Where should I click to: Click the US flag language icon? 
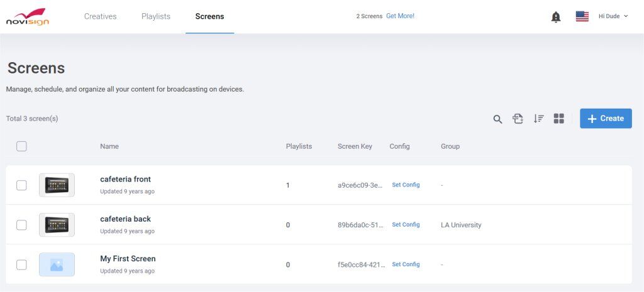pyautogui.click(x=582, y=16)
